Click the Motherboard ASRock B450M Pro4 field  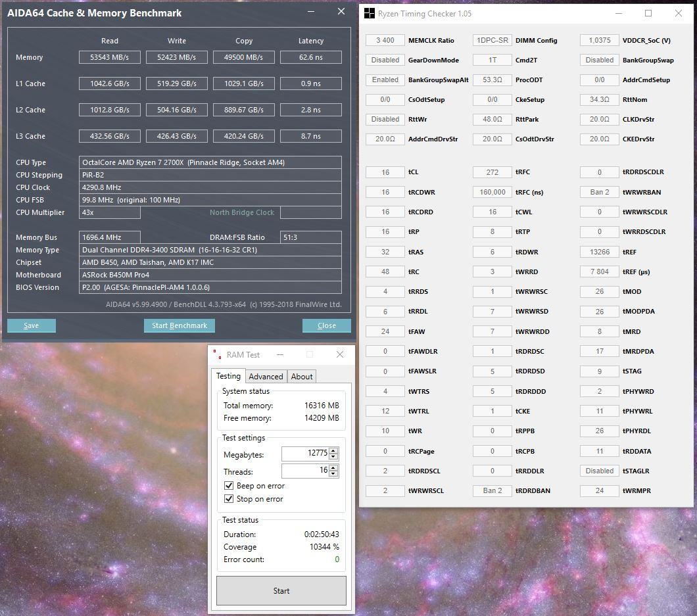(210, 275)
